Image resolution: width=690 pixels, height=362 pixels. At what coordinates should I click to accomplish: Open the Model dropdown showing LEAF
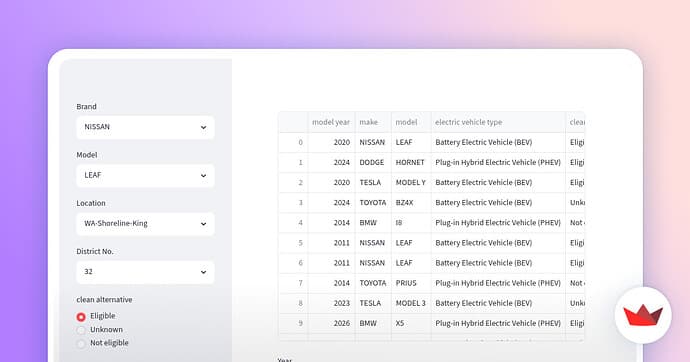tap(145, 176)
